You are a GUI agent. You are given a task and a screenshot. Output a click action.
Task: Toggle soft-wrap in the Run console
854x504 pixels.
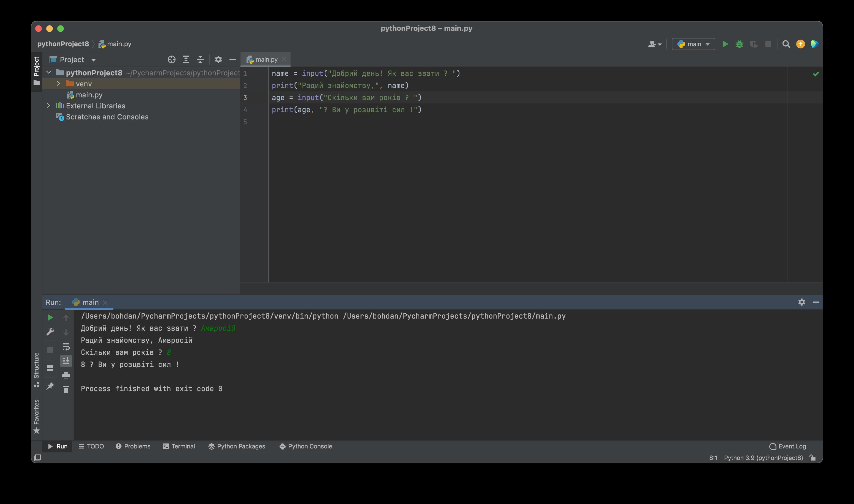[66, 347]
